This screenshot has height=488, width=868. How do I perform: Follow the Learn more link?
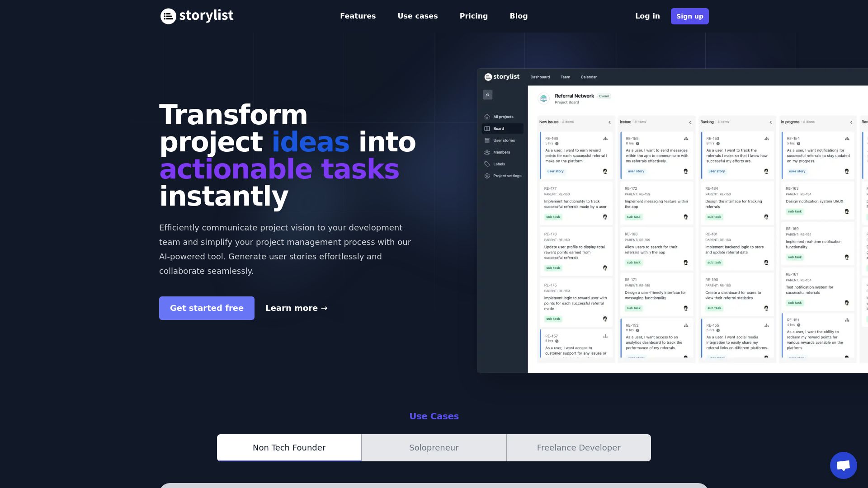(296, 308)
